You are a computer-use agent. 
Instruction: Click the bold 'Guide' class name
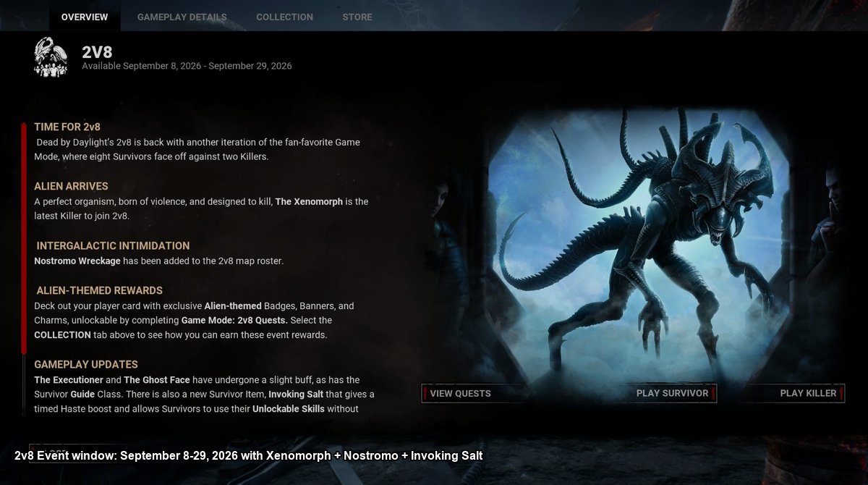click(82, 395)
